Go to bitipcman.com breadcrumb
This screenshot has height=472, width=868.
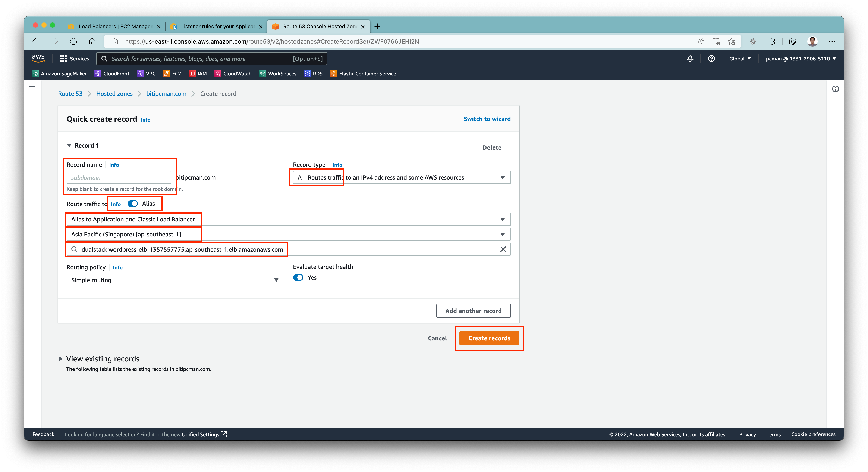(166, 94)
